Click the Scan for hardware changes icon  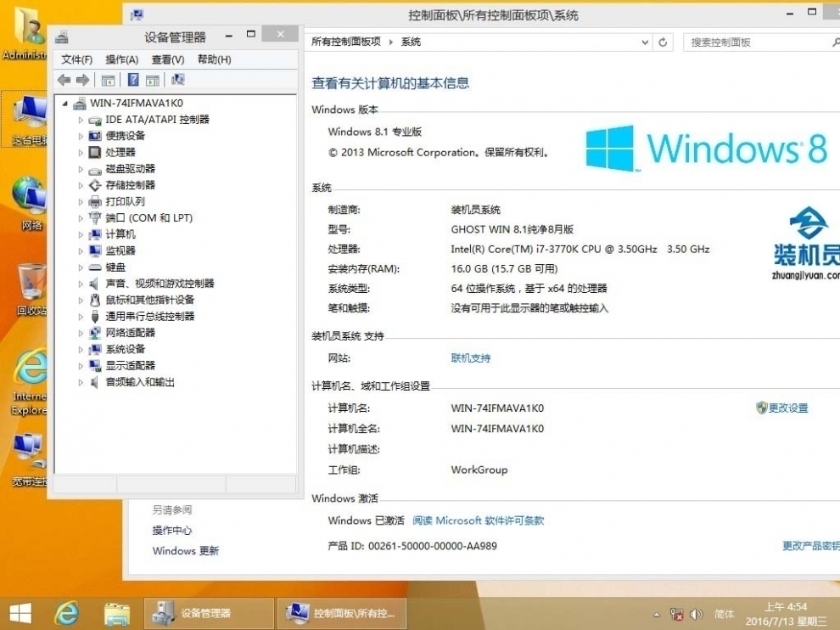177,80
